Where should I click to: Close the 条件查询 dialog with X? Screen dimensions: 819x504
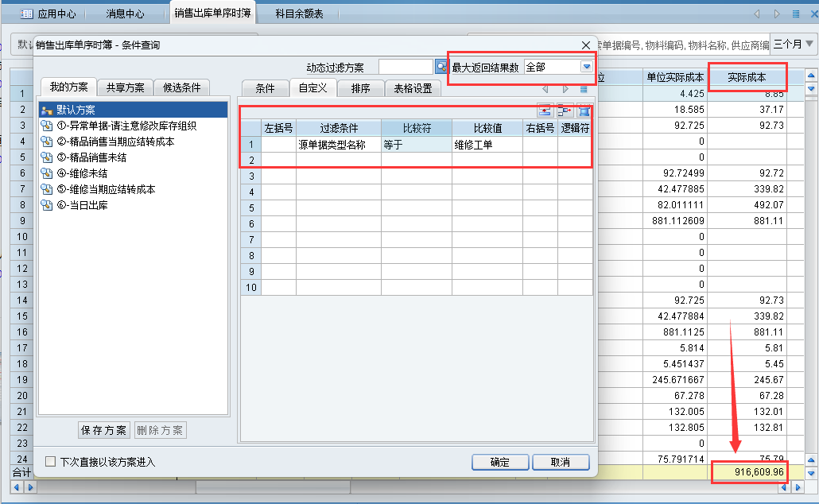tap(586, 46)
